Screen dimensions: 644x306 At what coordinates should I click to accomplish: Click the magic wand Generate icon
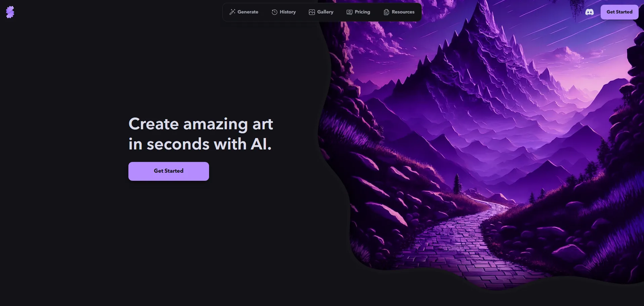coord(232,12)
